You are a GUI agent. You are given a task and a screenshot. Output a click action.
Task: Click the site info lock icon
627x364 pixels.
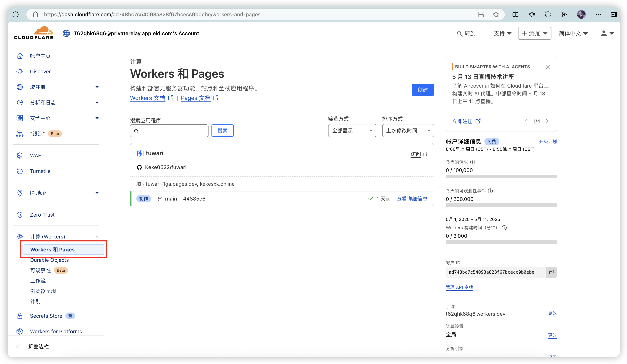click(x=36, y=14)
